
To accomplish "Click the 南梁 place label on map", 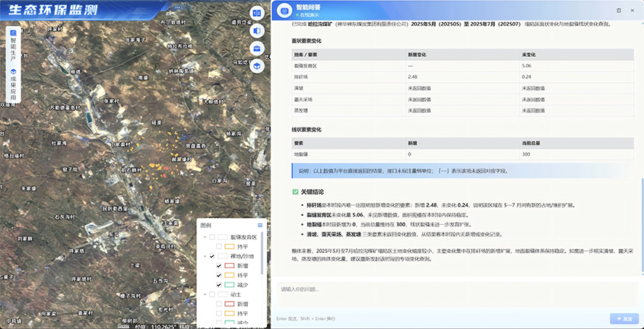I will coord(142,77).
